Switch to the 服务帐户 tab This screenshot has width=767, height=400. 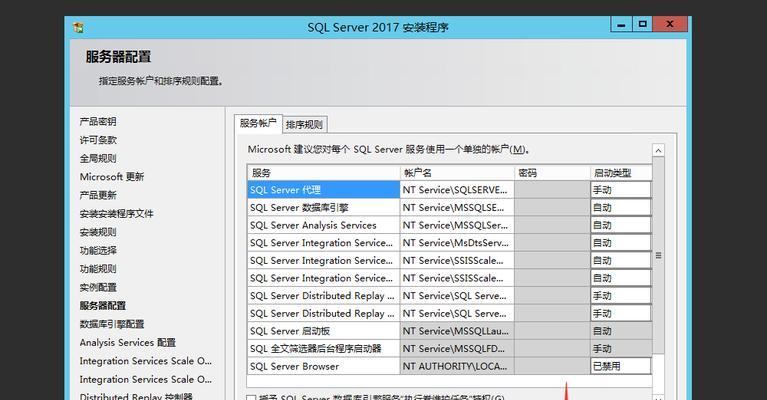pos(258,123)
